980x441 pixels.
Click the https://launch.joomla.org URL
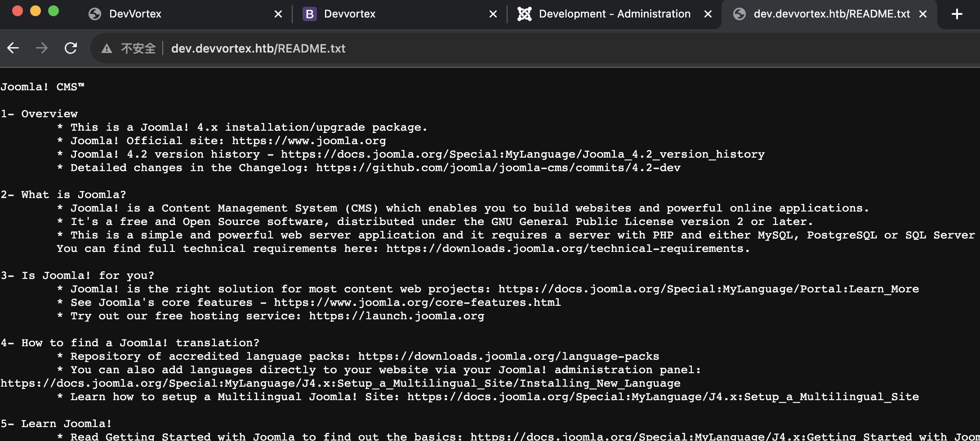(x=396, y=316)
